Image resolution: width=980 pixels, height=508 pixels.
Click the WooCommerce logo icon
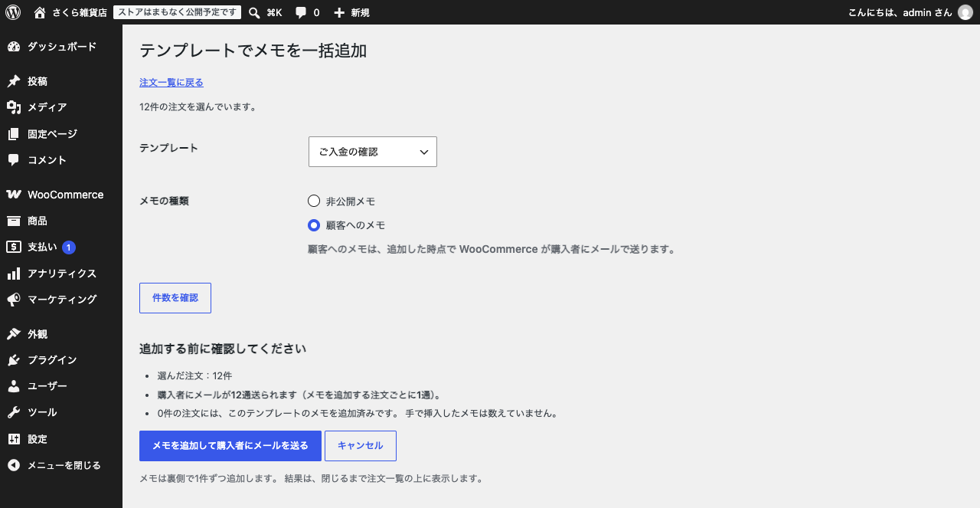point(14,195)
